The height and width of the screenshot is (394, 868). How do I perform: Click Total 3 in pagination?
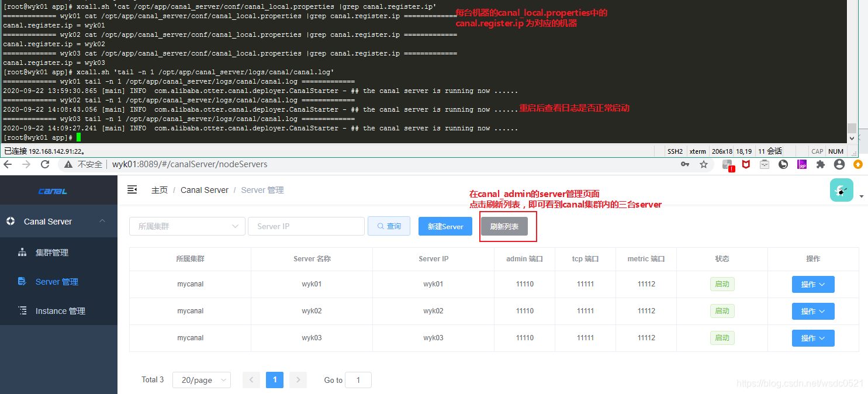[153, 380]
